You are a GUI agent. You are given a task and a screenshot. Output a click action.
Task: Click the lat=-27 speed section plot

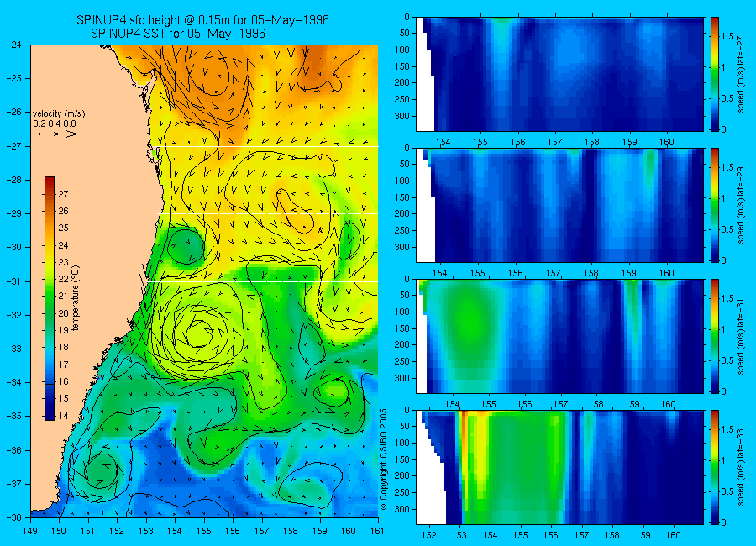[559, 74]
